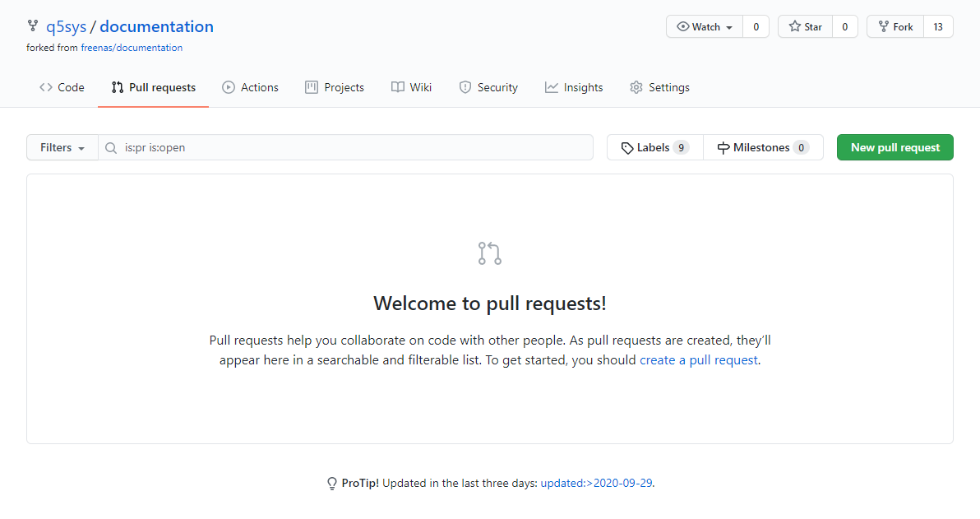Screen dimensions: 980x519
Task: Switch to the Code tab
Action: pos(62,87)
